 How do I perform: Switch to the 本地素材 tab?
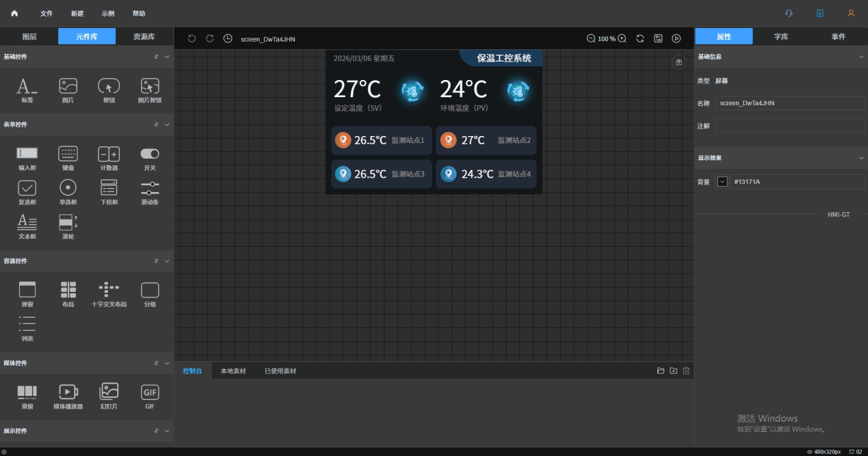(x=233, y=371)
